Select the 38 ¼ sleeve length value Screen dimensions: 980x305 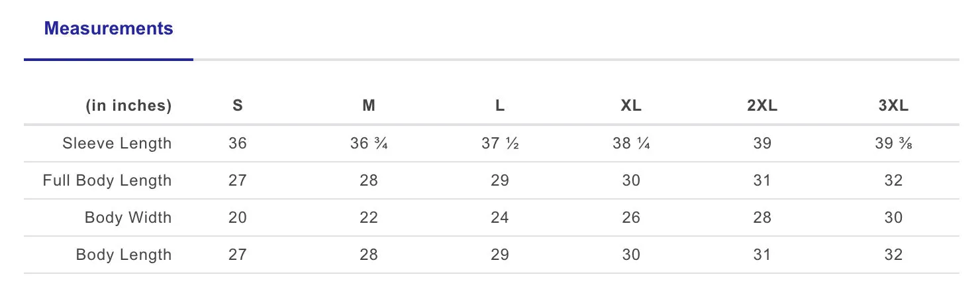pos(631,143)
